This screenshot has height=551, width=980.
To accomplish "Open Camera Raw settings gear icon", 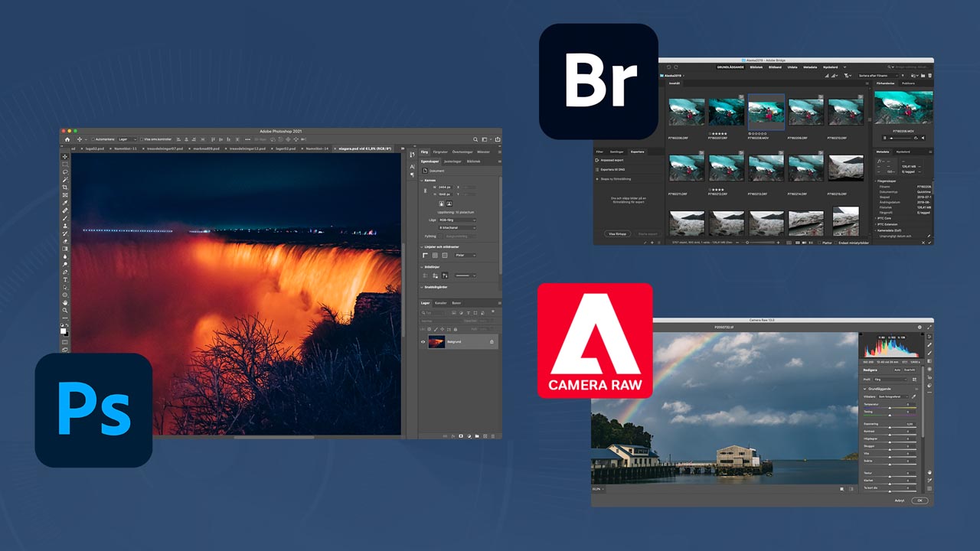I will tap(920, 327).
